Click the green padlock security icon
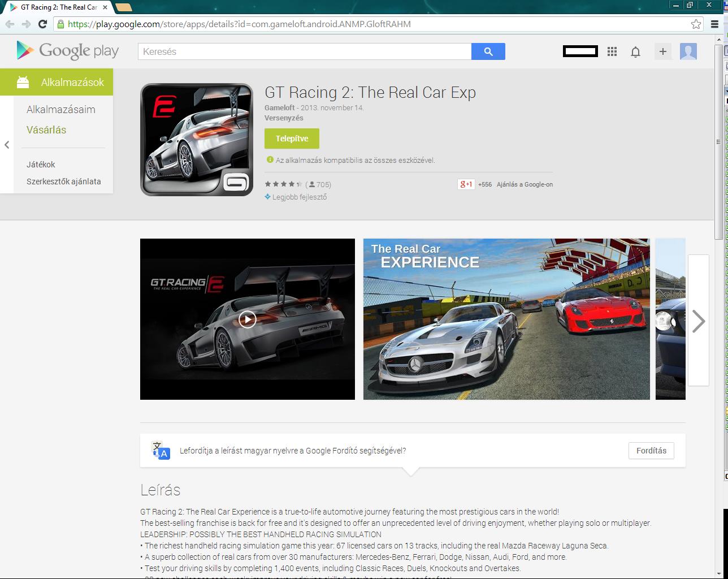 tap(60, 24)
